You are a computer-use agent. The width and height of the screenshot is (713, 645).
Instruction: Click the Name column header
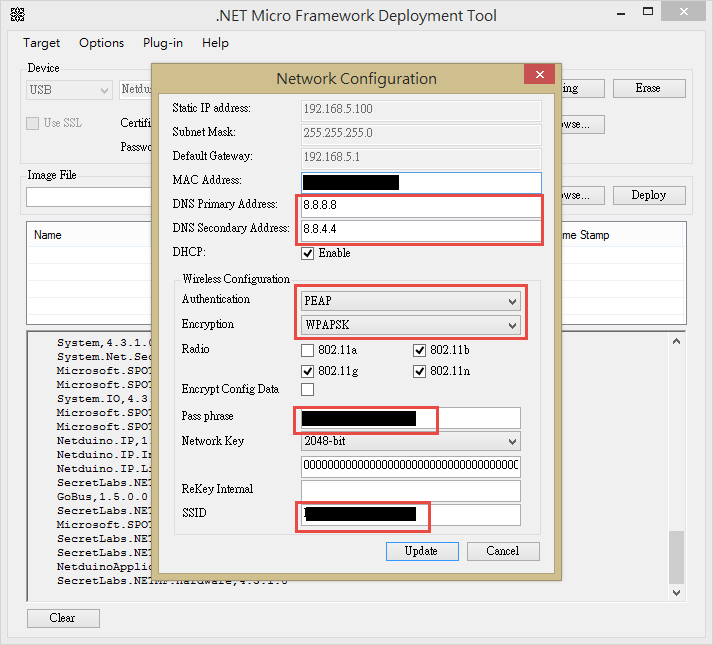click(x=48, y=235)
